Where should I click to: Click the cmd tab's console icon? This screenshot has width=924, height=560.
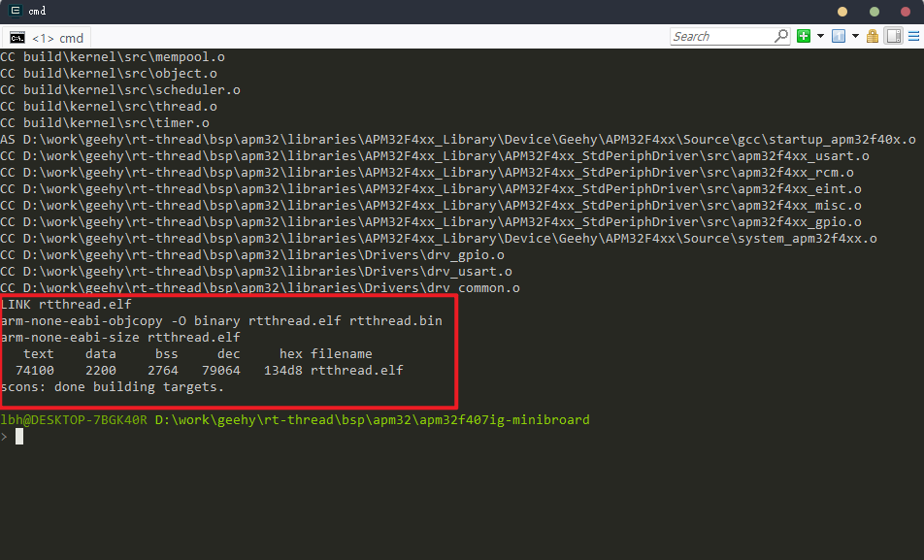click(17, 38)
